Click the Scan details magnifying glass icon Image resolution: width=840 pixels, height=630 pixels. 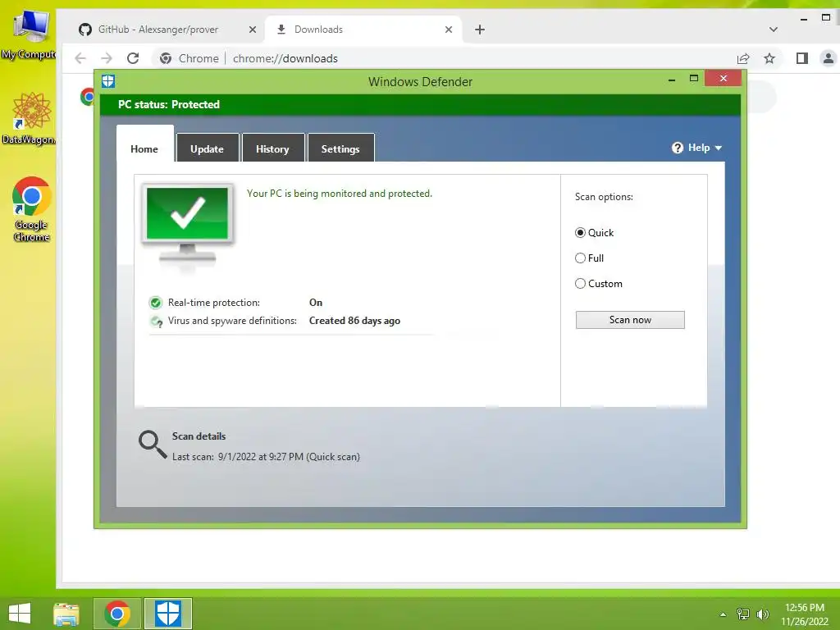[152, 445]
